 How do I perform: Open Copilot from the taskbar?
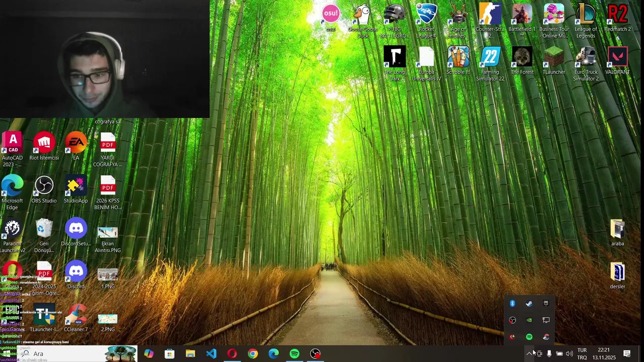pos(149,354)
